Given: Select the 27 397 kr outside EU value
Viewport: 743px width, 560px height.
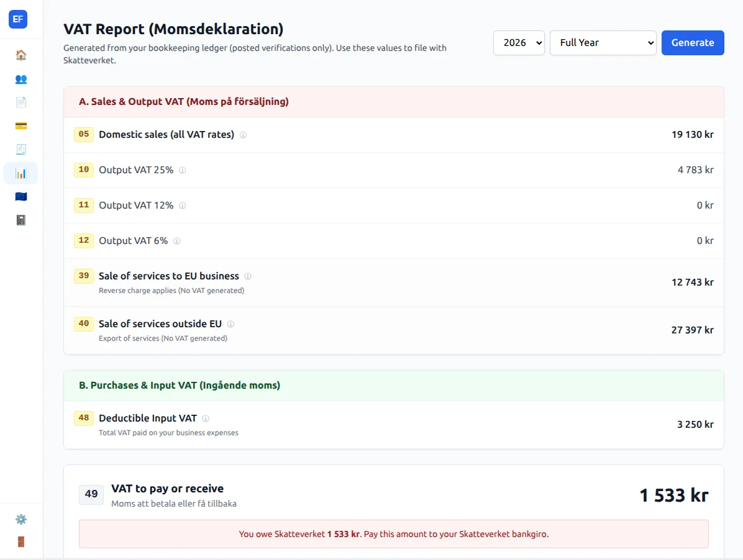Looking at the screenshot, I should pyautogui.click(x=692, y=330).
